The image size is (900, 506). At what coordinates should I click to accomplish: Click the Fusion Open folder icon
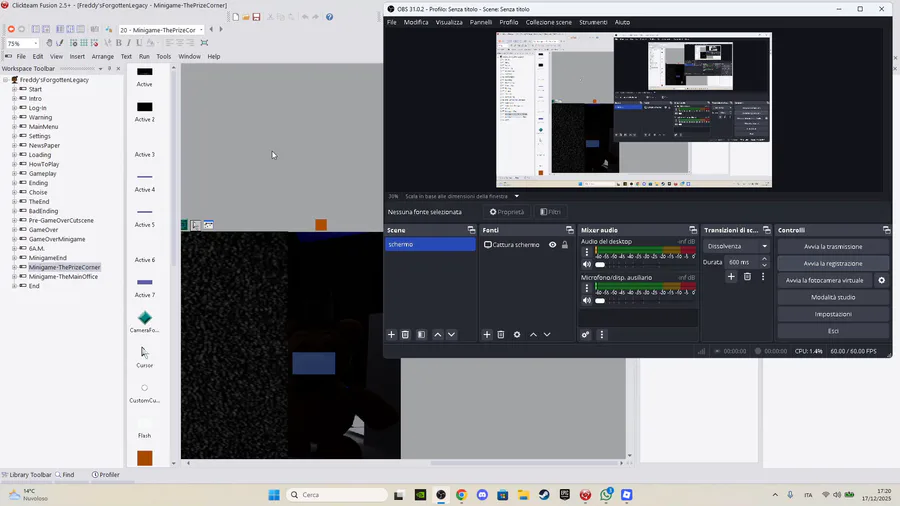coord(246,17)
